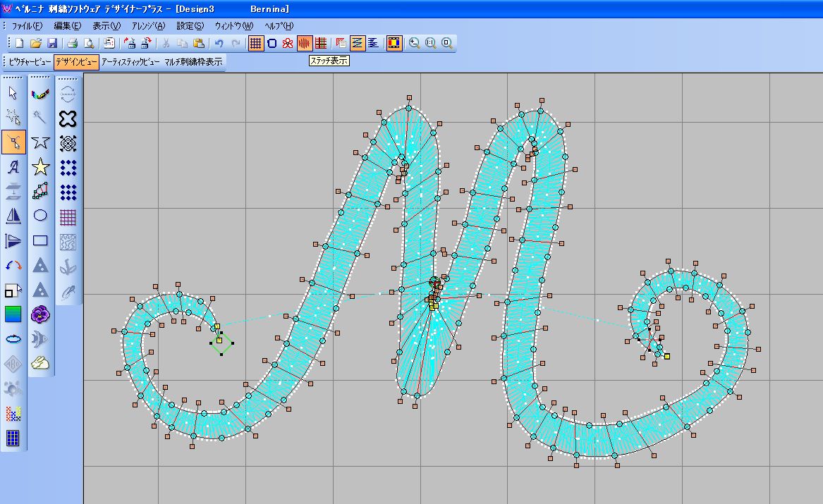Click the sewing machine card icon in the toolbar
Screen dimensions: 823x504
[x=109, y=43]
